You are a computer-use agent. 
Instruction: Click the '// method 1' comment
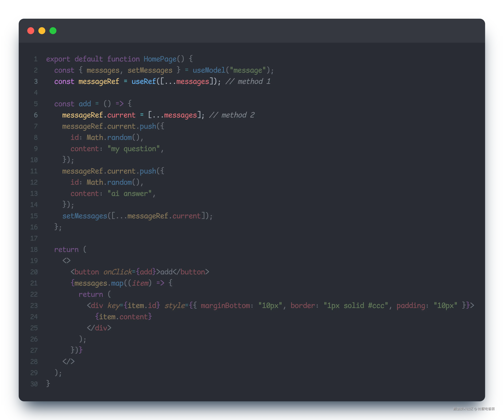[248, 82]
